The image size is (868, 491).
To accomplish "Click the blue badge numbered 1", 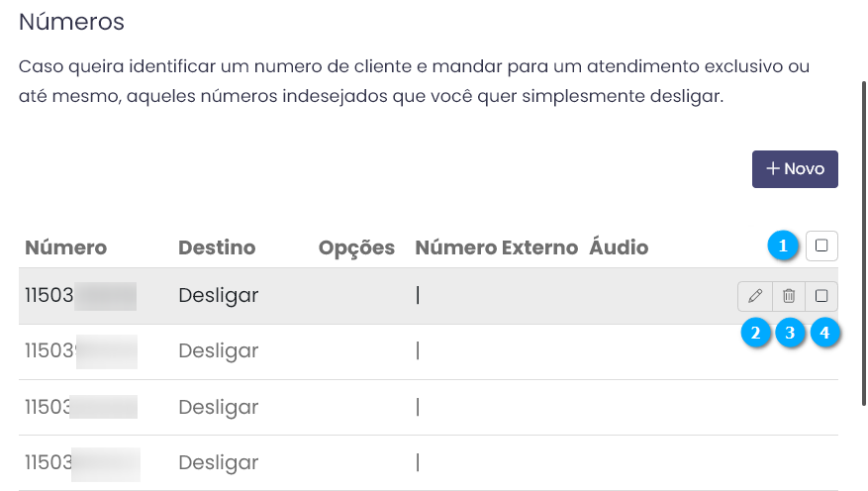I will [786, 245].
